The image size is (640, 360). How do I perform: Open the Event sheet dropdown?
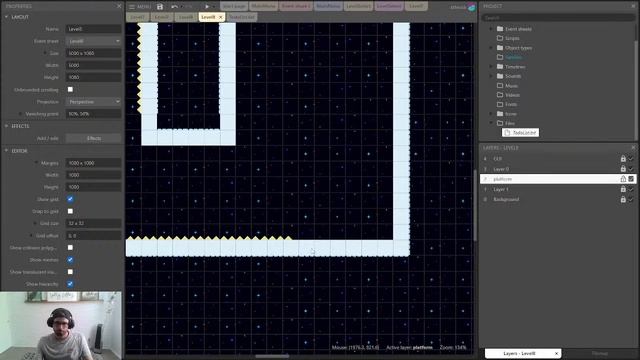point(93,41)
